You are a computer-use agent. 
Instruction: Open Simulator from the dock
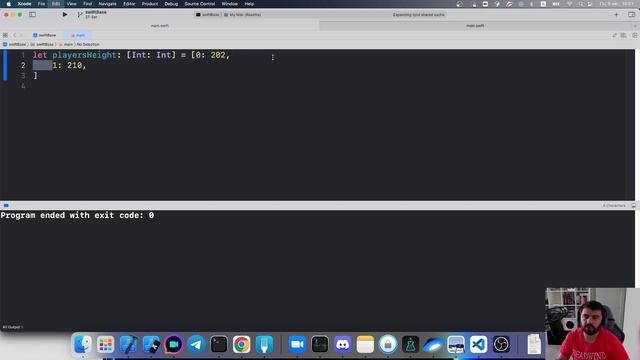pyautogui.click(x=151, y=344)
